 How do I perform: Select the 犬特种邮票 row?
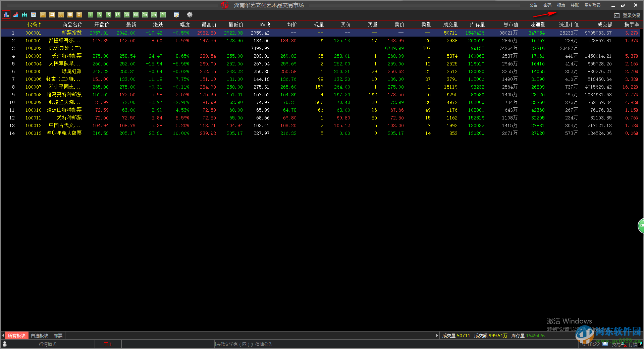click(x=320, y=118)
